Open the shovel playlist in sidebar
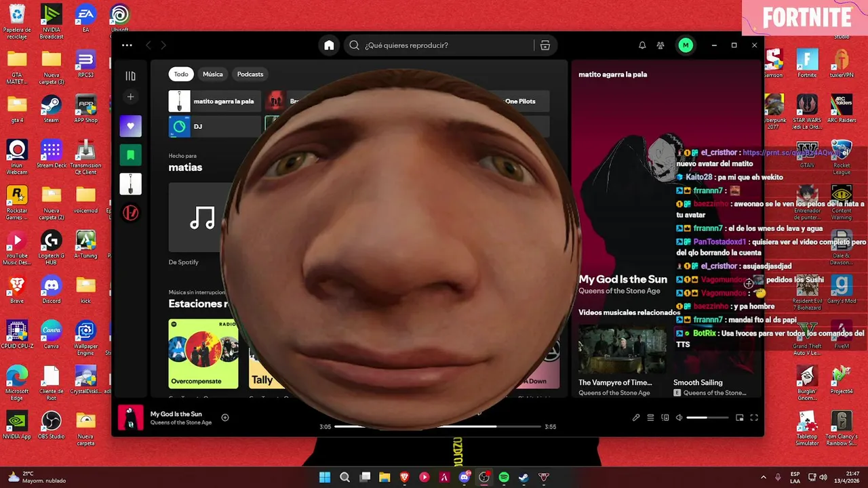 (x=131, y=184)
